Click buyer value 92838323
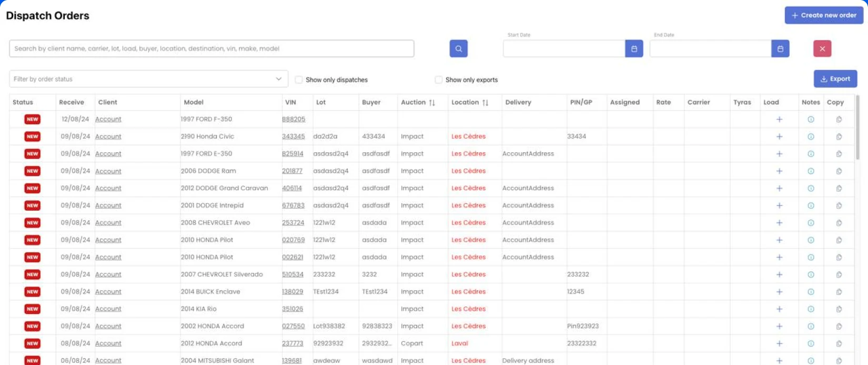 377,327
